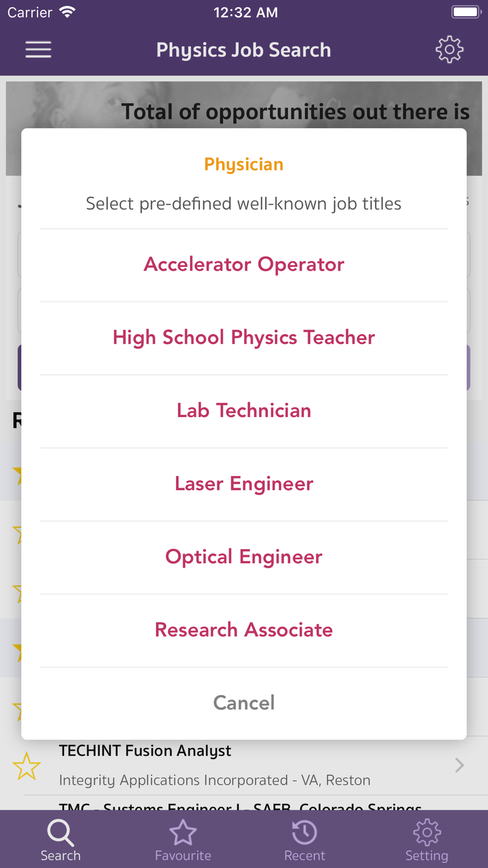Open the hamburger menu
This screenshot has width=488, height=868.
point(38,50)
